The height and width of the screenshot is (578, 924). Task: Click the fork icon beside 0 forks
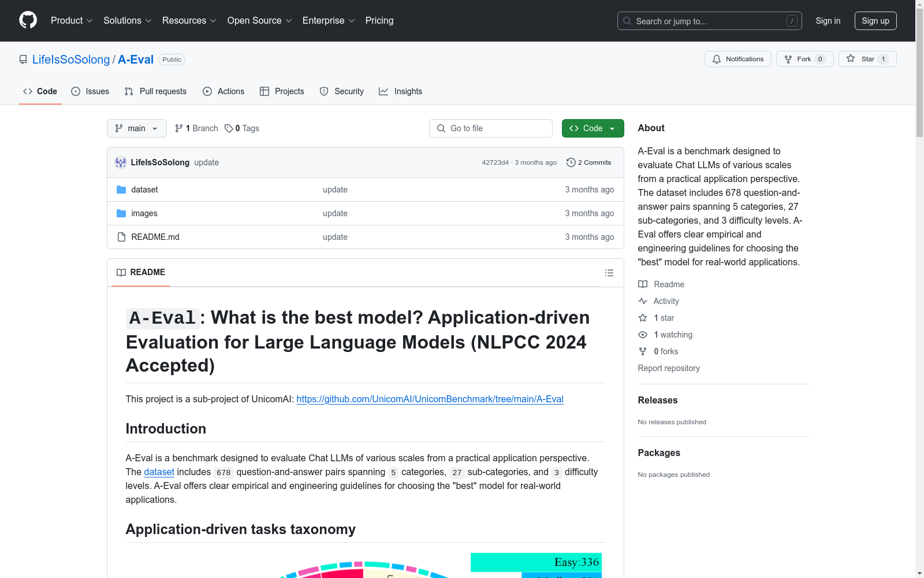coord(643,351)
